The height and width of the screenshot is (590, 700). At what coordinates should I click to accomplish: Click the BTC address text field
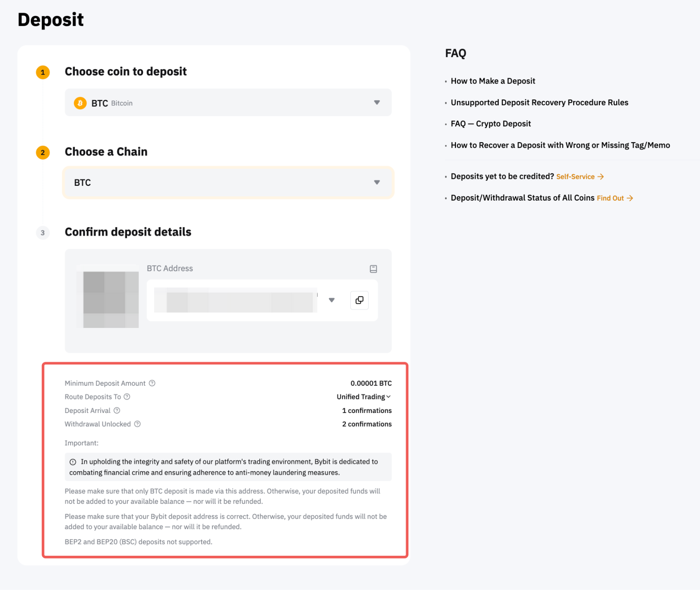(x=235, y=300)
